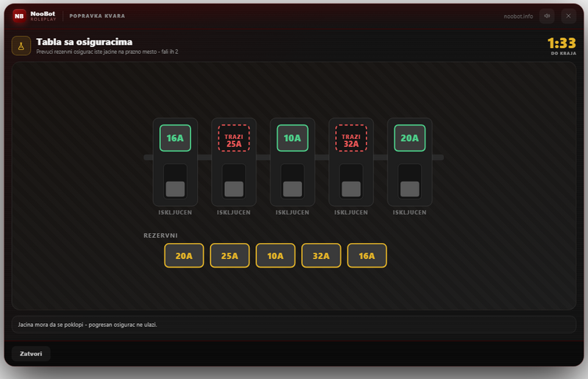This screenshot has height=379, width=588.
Task: Click the ISKLJUCEN label under the 16A breaker
Action: (x=175, y=213)
